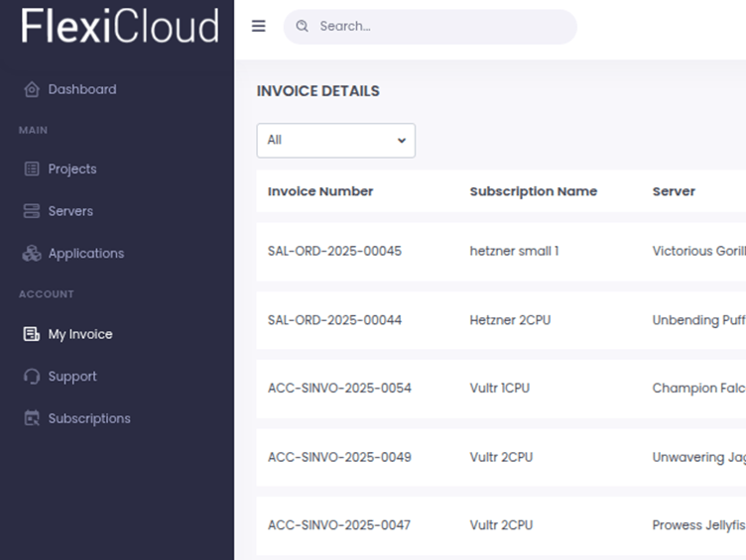
Task: Click the FlexiCloud logo
Action: tap(119, 27)
